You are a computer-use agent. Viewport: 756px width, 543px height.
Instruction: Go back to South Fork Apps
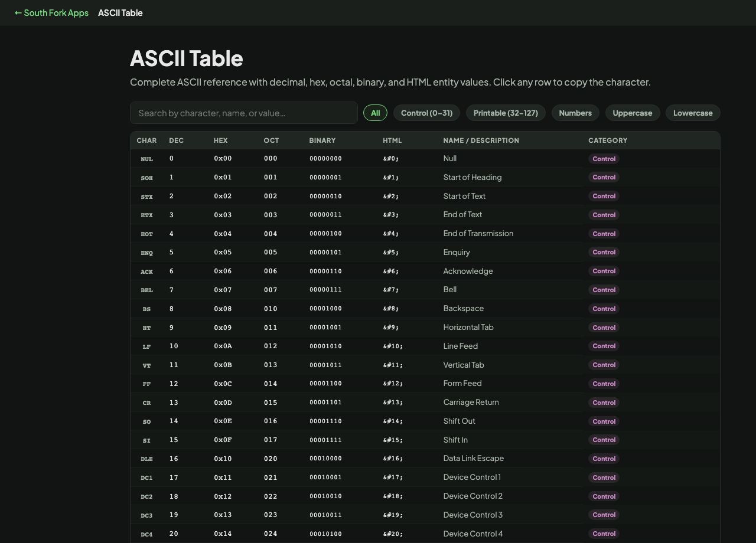[x=51, y=12]
